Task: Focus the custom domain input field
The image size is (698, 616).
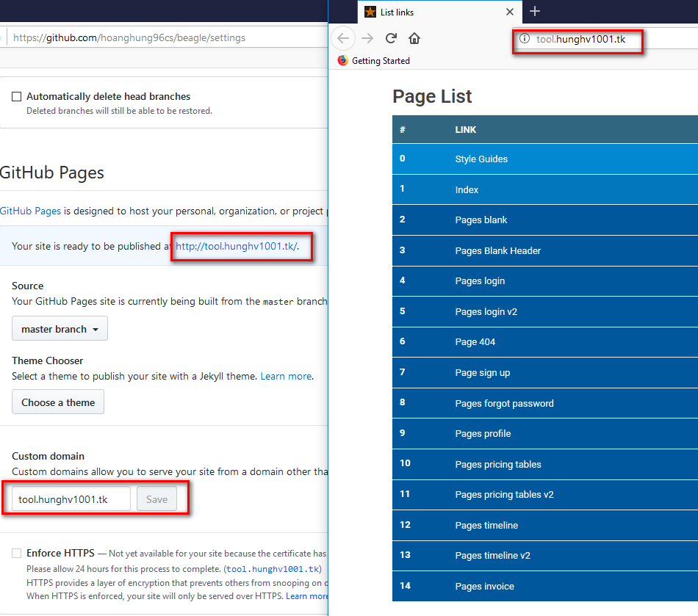Action: point(71,499)
